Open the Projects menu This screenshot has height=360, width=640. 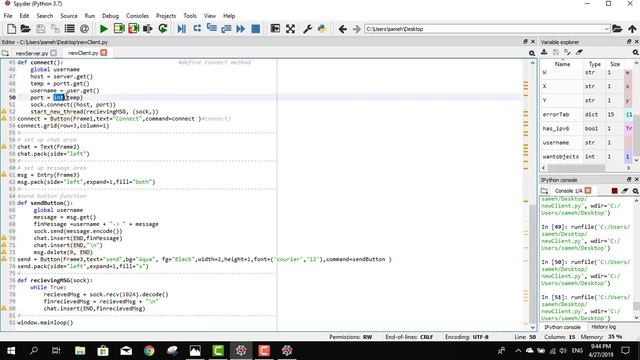click(x=166, y=16)
